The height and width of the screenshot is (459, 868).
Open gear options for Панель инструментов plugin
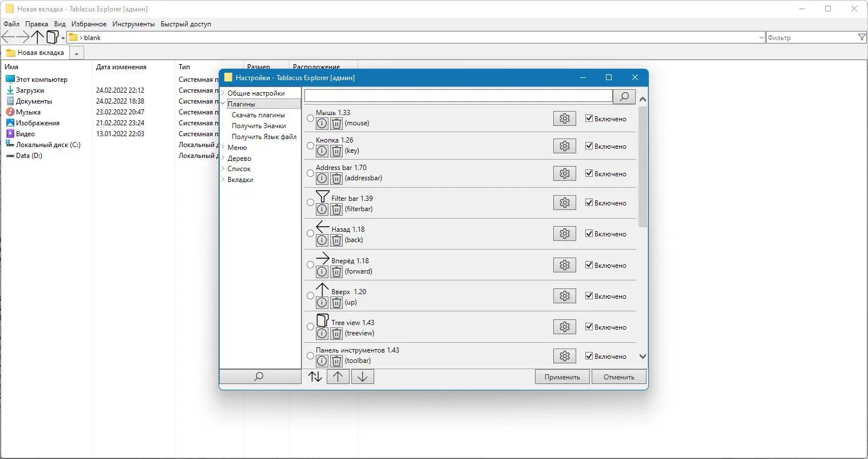pyautogui.click(x=565, y=356)
